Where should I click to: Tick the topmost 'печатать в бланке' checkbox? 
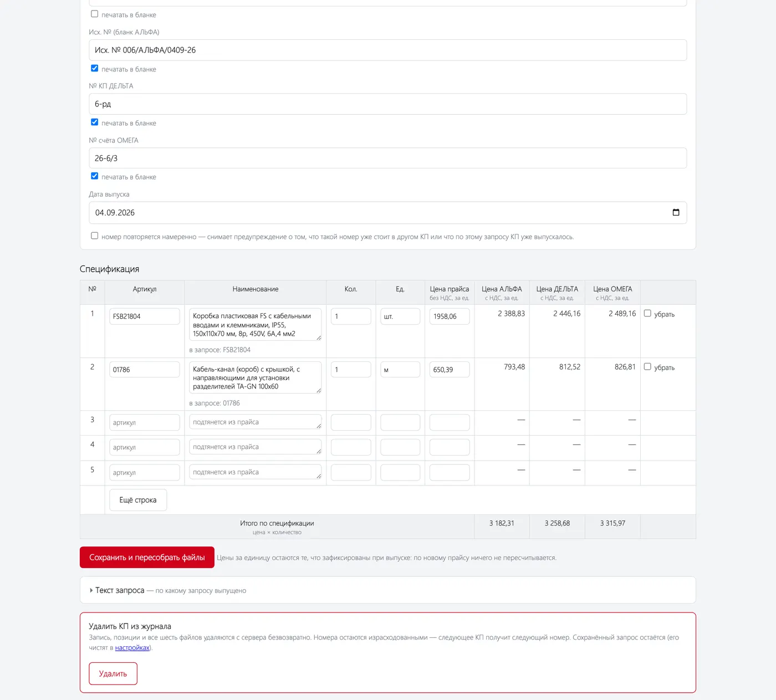[x=95, y=14]
